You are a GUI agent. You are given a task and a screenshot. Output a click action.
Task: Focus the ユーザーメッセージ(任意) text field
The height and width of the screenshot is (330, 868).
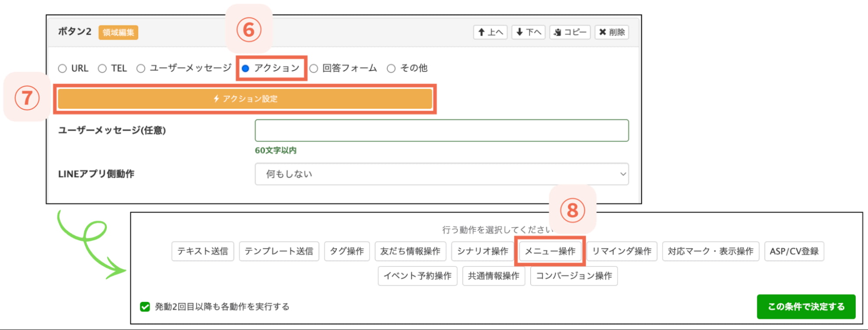pyautogui.click(x=442, y=131)
